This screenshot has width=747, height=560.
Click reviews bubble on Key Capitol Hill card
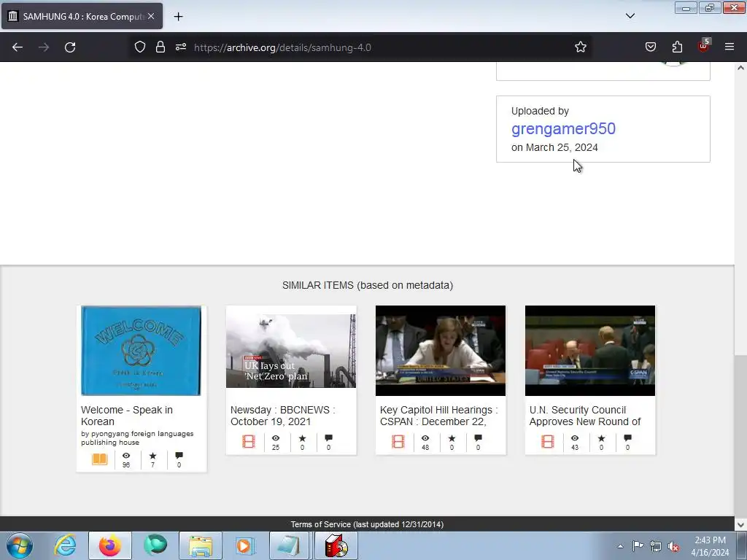click(479, 438)
